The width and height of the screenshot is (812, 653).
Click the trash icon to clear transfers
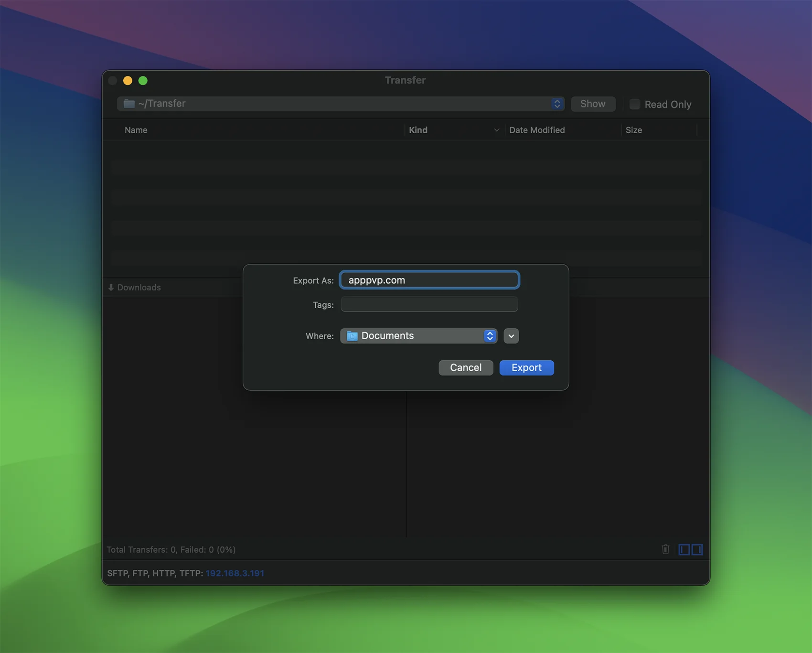pyautogui.click(x=665, y=549)
